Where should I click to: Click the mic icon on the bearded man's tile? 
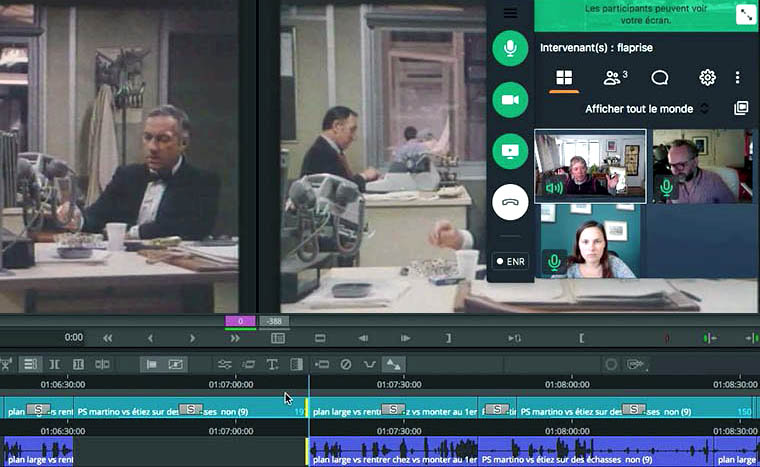tap(666, 187)
